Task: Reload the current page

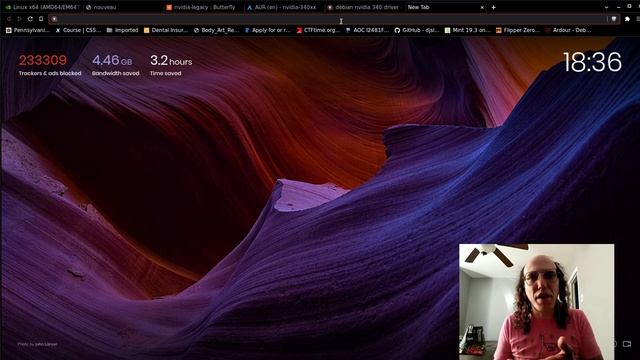Action: (x=30, y=19)
